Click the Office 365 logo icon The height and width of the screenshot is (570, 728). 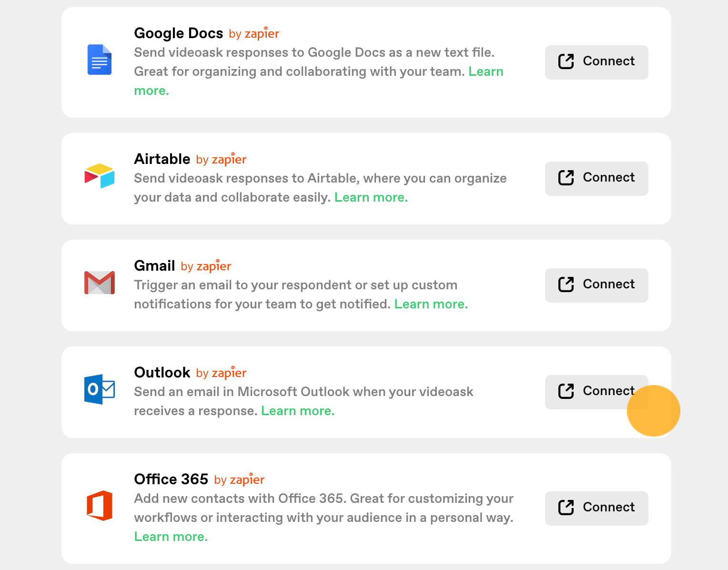(100, 506)
